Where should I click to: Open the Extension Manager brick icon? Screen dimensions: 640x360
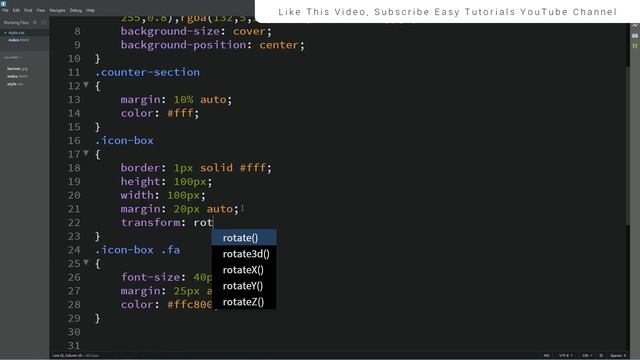(635, 36)
